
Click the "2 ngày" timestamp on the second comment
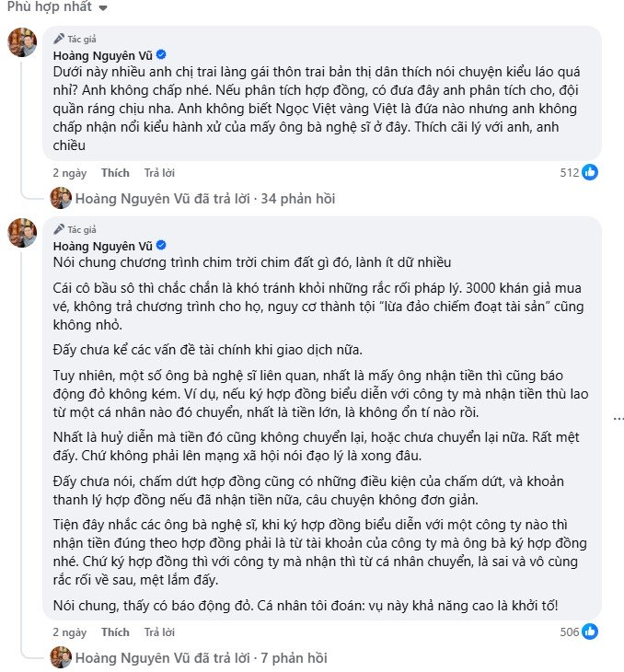(x=69, y=632)
